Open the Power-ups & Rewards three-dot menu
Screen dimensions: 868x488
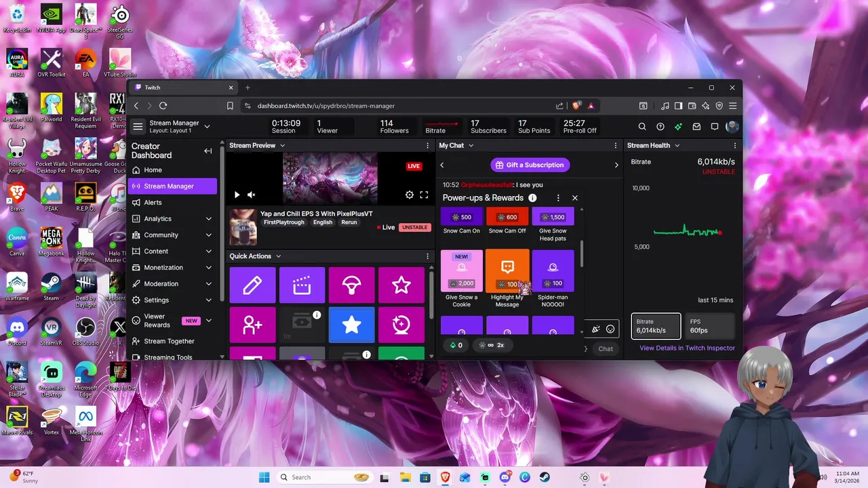(558, 198)
